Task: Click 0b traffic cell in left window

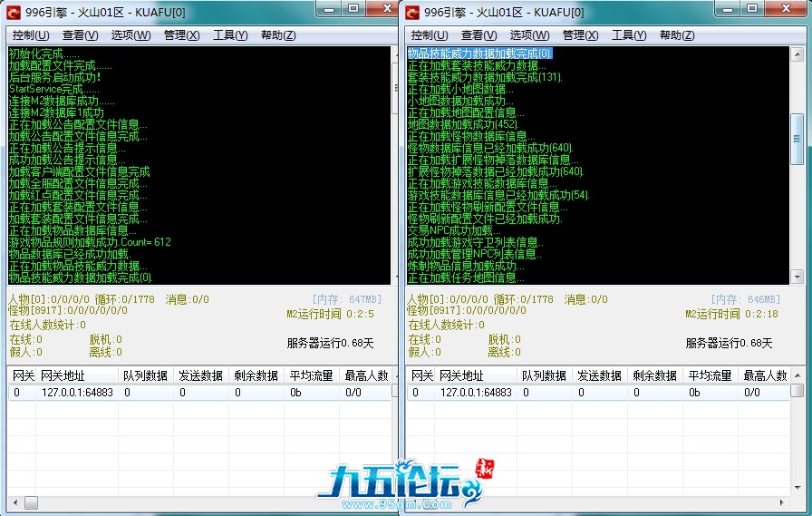Action: point(295,393)
